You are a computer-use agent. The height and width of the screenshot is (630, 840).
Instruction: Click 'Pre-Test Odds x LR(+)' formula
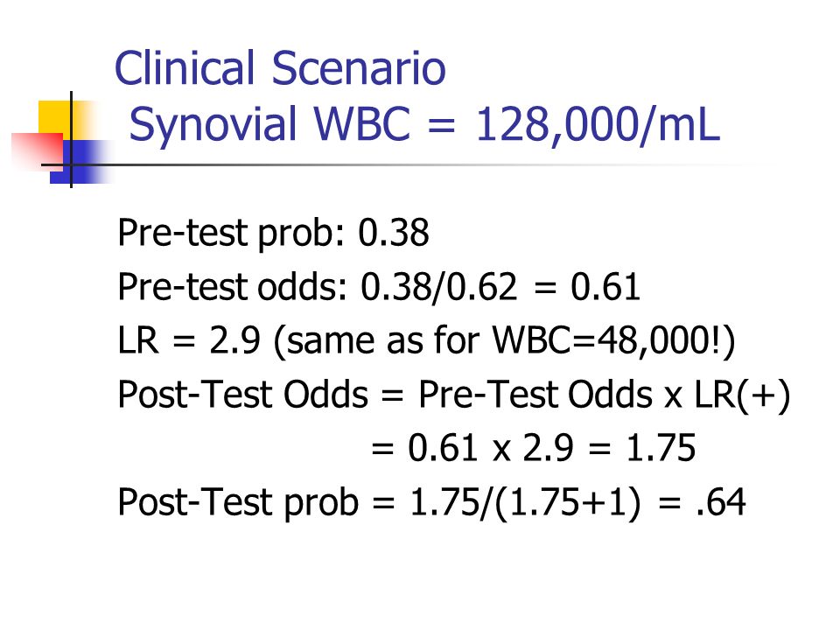coord(605,395)
